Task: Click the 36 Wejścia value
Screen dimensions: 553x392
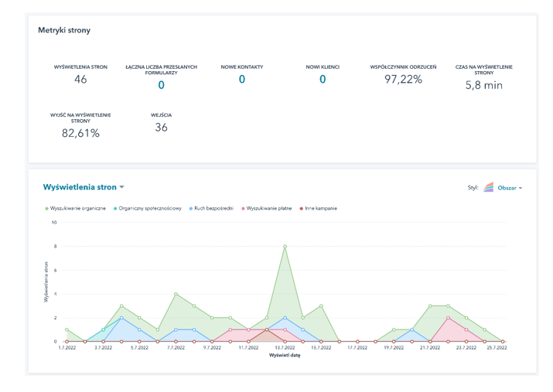Action: point(161,128)
